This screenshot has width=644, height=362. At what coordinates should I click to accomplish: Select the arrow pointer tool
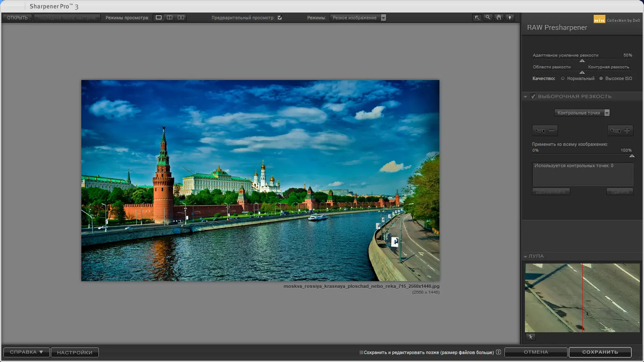(x=477, y=18)
